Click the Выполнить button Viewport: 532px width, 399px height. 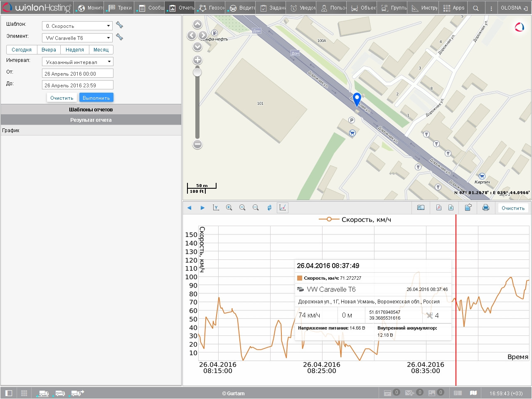96,98
